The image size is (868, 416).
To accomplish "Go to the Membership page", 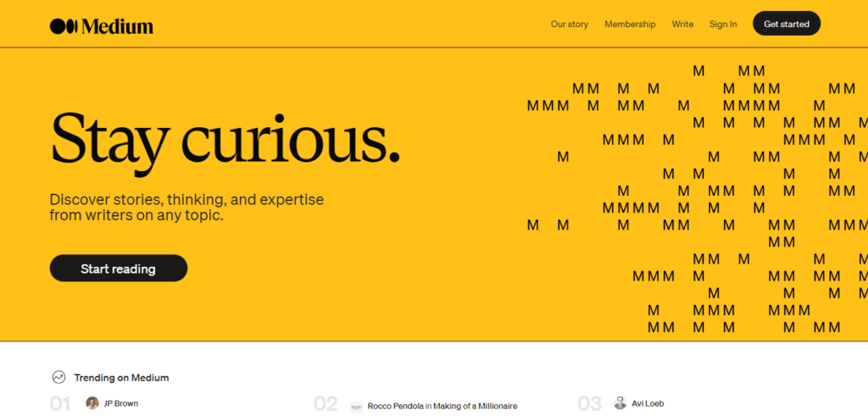I will pyautogui.click(x=630, y=25).
